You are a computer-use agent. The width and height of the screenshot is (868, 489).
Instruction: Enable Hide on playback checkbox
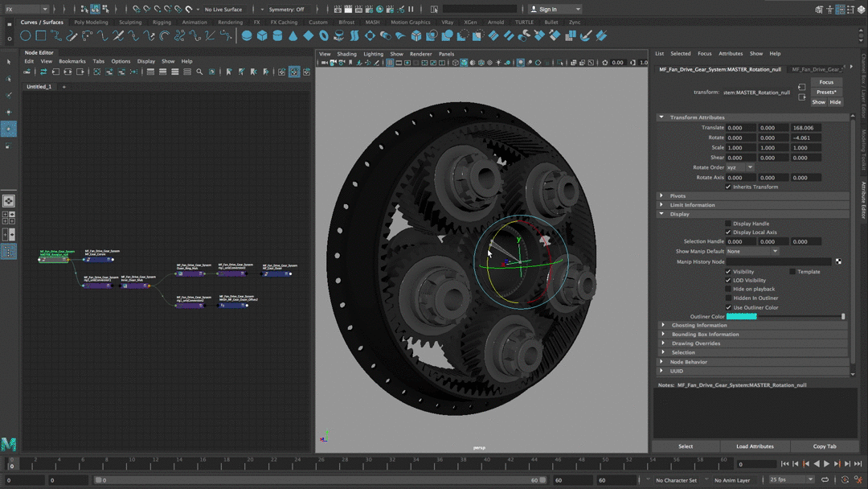728,289
